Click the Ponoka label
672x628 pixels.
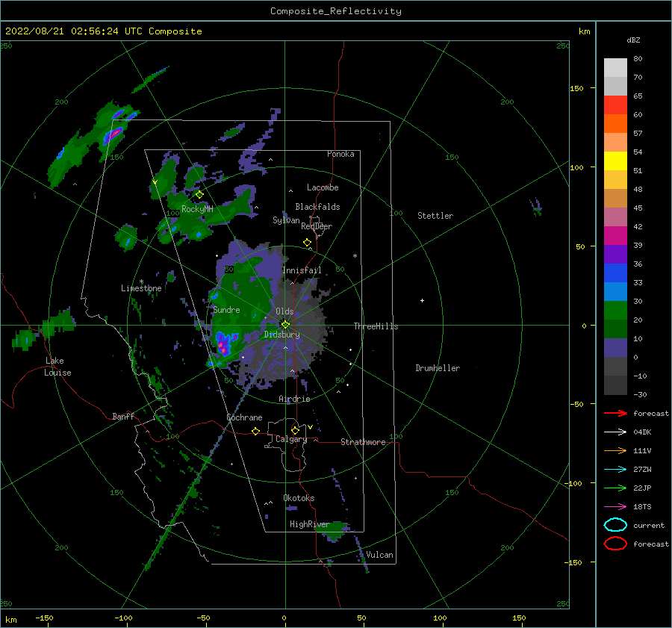point(340,154)
